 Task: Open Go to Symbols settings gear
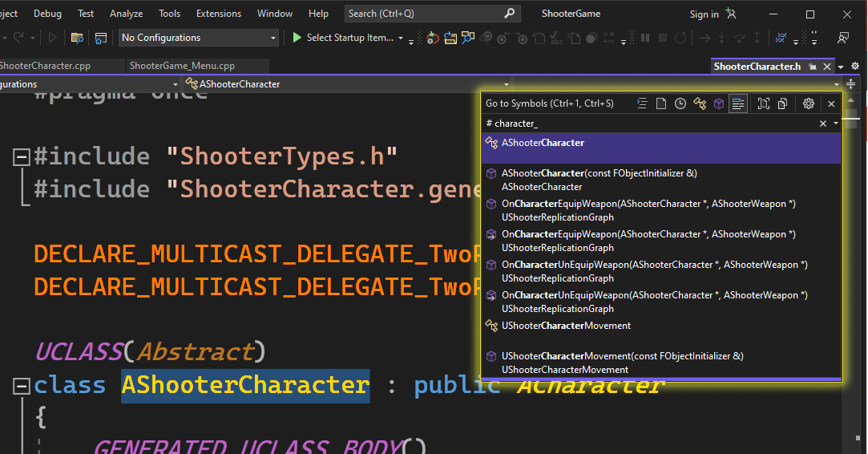click(x=809, y=103)
